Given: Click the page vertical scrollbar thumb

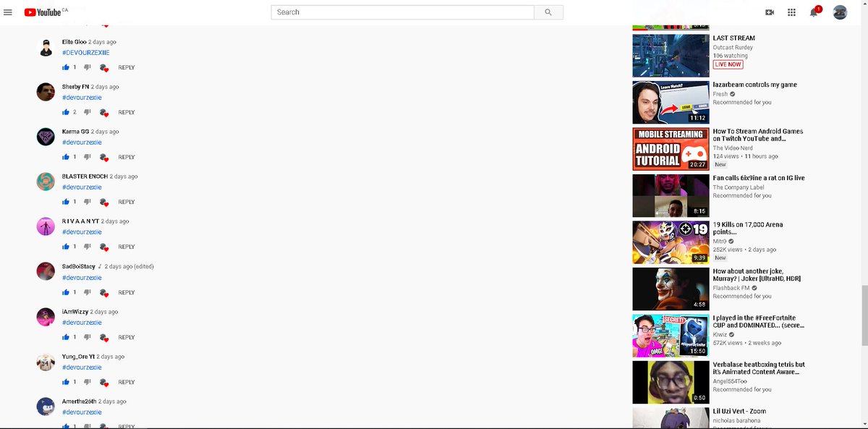Looking at the screenshot, I should [864, 316].
